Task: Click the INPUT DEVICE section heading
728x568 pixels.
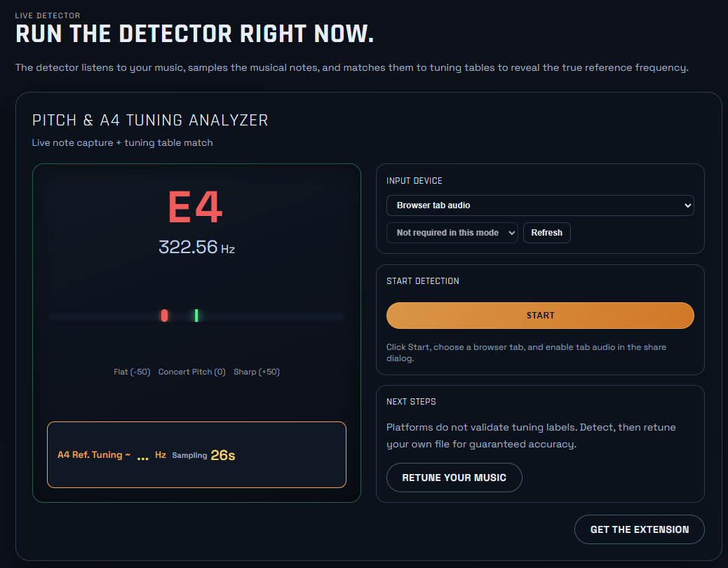Action: [x=414, y=181]
